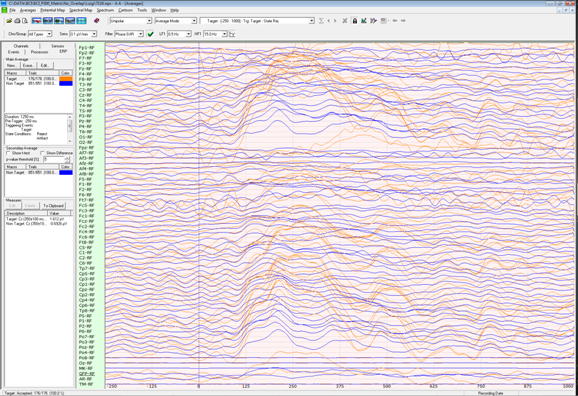Screen dimensions: 578x396
Task: Enable the Show Difference checkbox
Action: (42, 153)
